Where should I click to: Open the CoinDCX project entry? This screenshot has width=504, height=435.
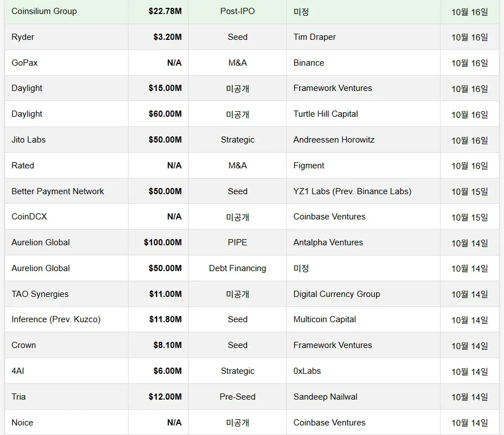coord(29,217)
